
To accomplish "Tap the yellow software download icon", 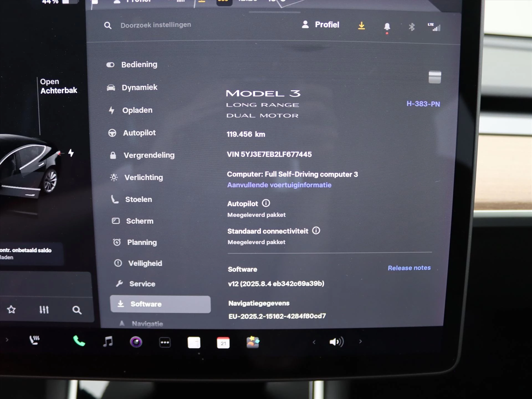I will [361, 26].
